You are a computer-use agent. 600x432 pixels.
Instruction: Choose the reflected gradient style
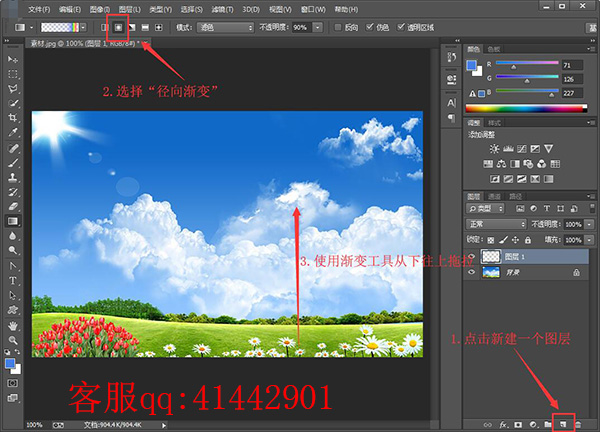pos(145,28)
